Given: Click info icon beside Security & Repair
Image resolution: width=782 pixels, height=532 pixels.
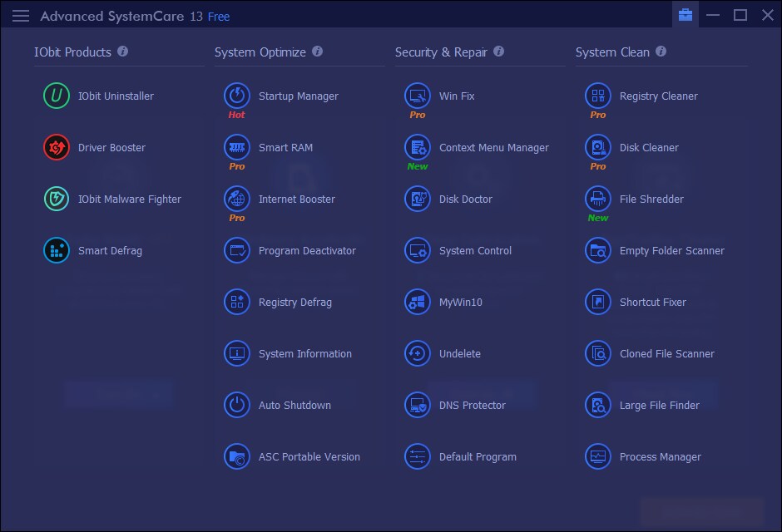Looking at the screenshot, I should pyautogui.click(x=499, y=52).
